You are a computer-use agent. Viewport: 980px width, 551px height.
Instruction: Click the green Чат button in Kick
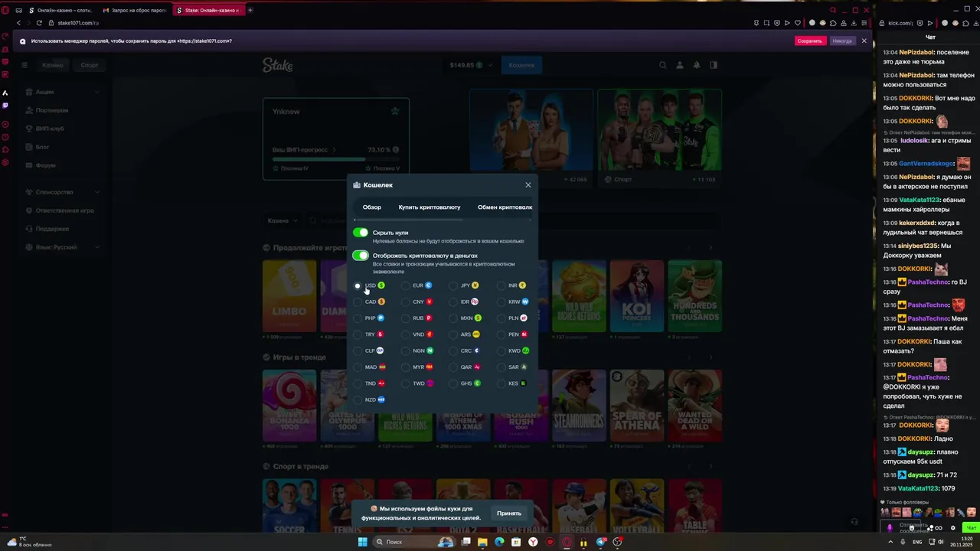[x=971, y=527]
